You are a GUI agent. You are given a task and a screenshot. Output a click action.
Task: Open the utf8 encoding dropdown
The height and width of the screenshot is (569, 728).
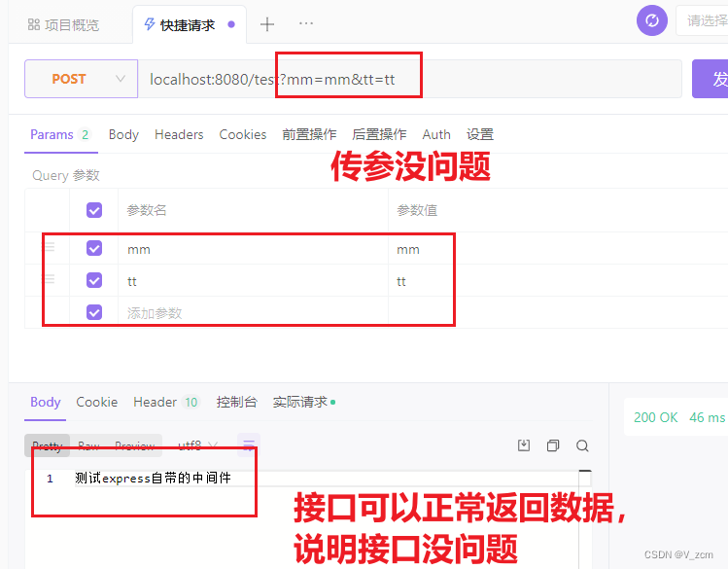(x=197, y=445)
